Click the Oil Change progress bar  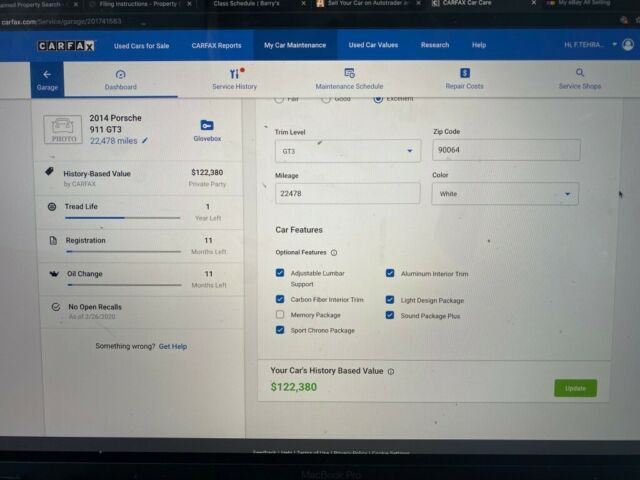click(x=124, y=285)
